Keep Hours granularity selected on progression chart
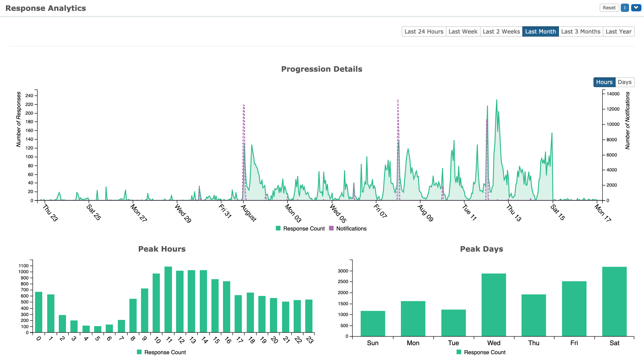Screen dimensions: 644x364 pyautogui.click(x=604, y=82)
